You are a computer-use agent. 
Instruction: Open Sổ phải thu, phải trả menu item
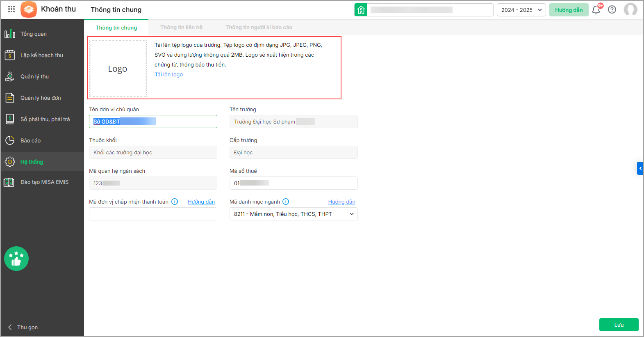(x=42, y=119)
